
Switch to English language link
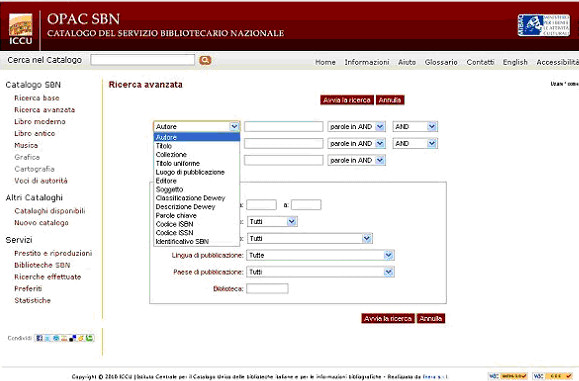pyautogui.click(x=515, y=62)
